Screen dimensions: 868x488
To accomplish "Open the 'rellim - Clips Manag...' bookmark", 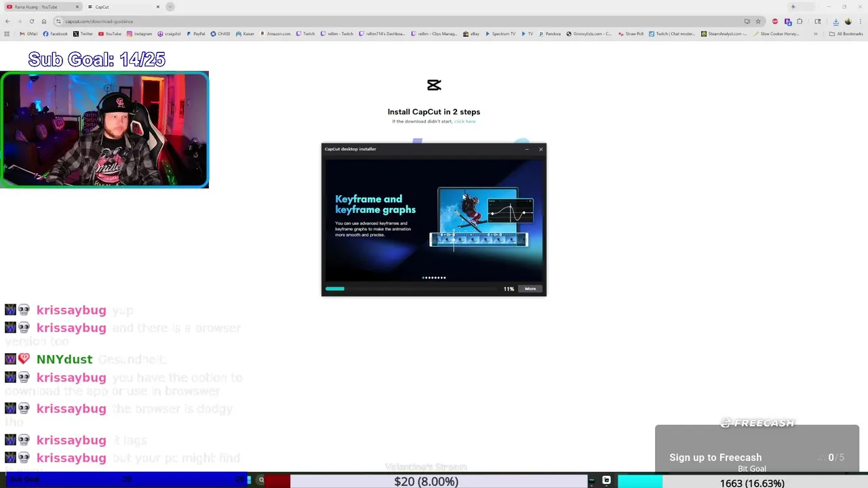I will [x=434, y=33].
